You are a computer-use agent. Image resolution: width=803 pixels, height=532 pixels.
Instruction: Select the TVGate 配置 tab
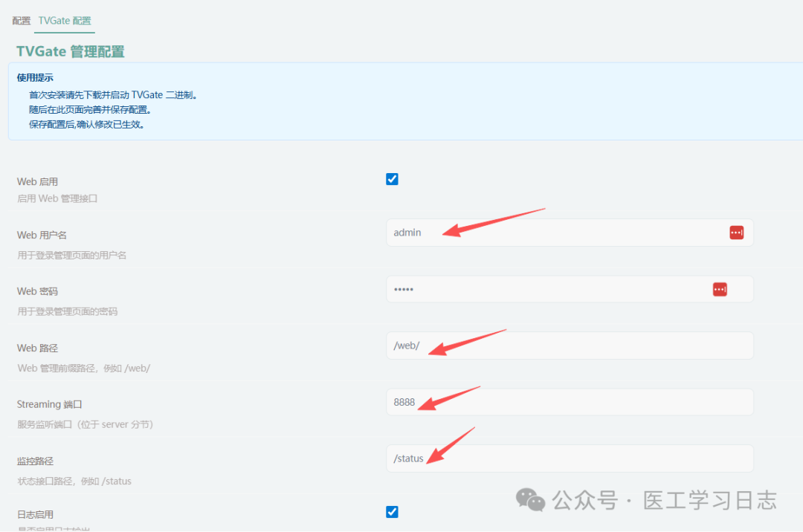point(65,21)
